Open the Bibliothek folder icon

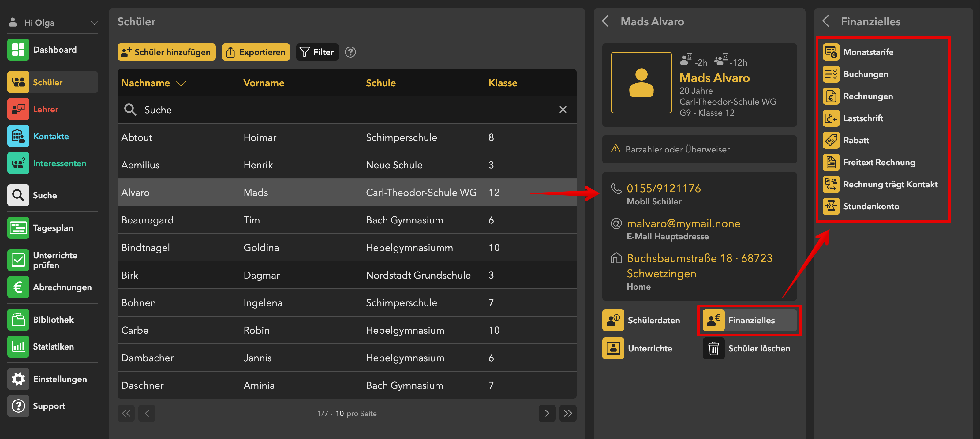click(x=18, y=320)
